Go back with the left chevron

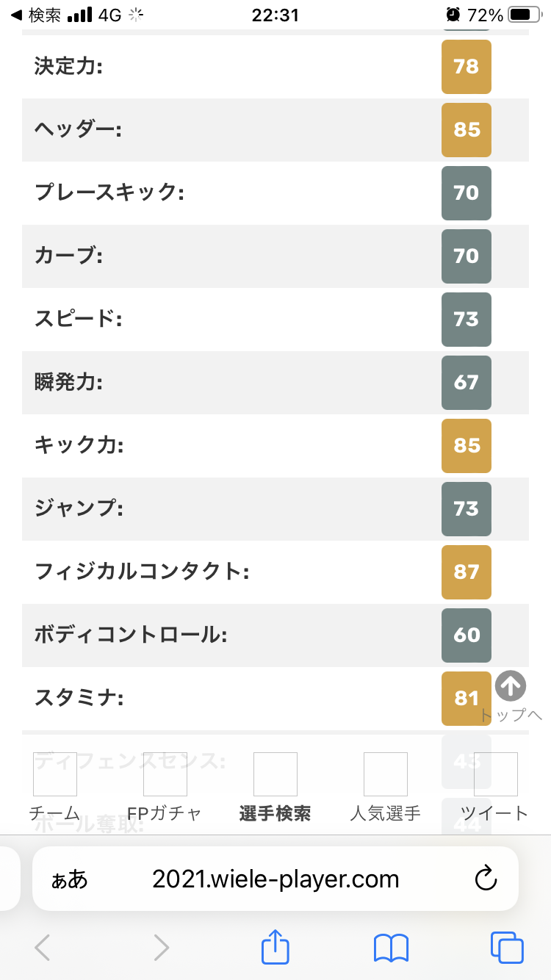point(43,948)
